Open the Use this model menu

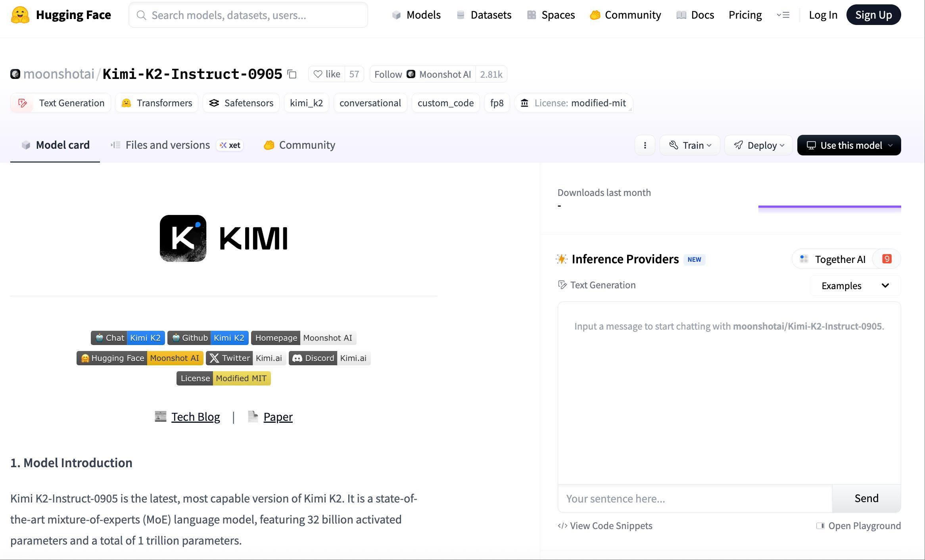(x=849, y=145)
